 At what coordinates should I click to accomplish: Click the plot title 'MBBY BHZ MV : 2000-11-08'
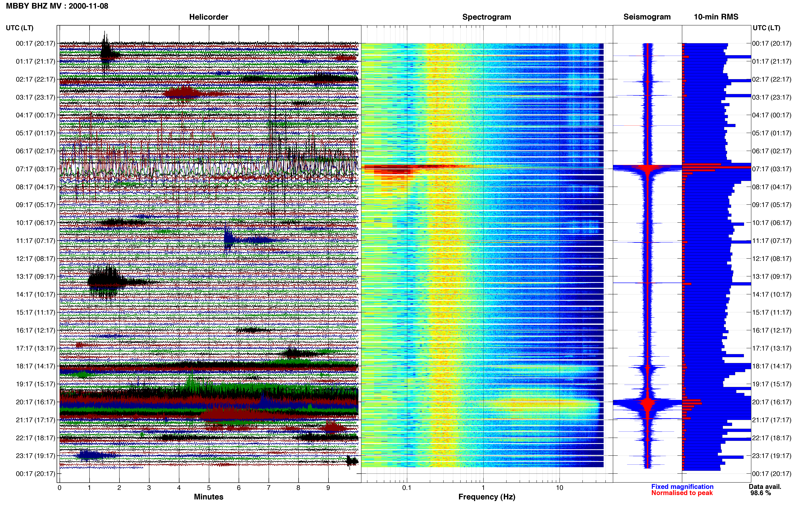pyautogui.click(x=57, y=6)
